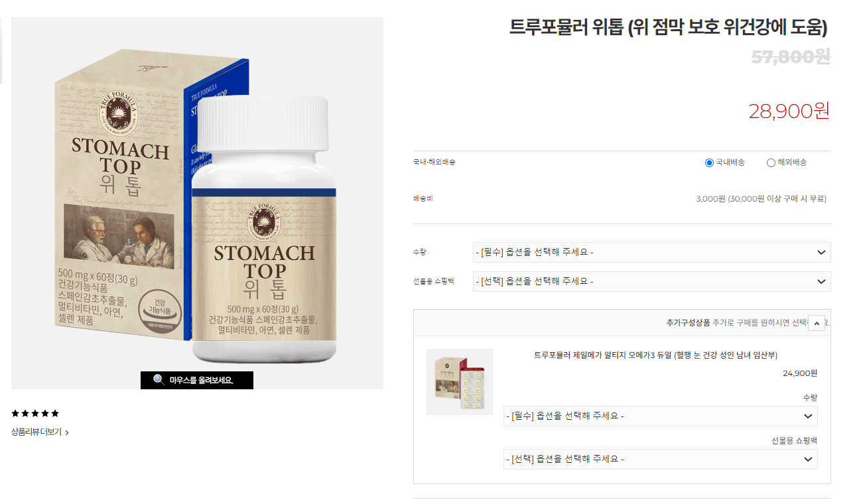Click the 트루포뮬러 위톱 product title

click(669, 27)
